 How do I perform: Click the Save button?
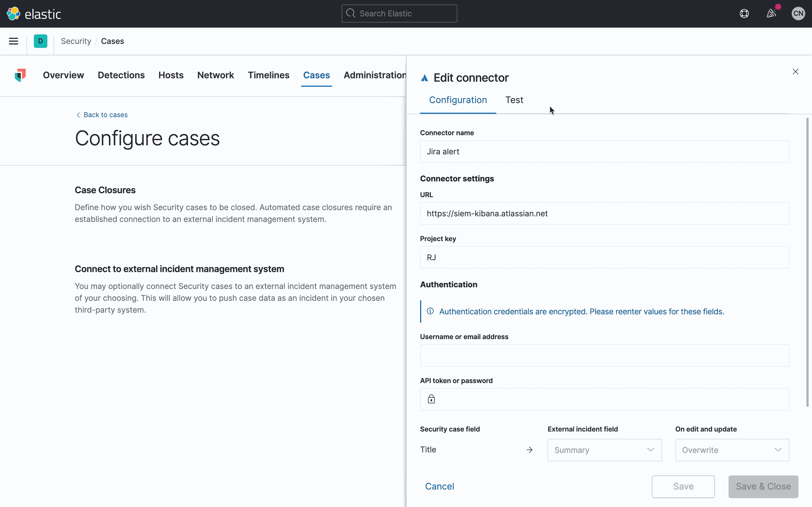pos(683,486)
